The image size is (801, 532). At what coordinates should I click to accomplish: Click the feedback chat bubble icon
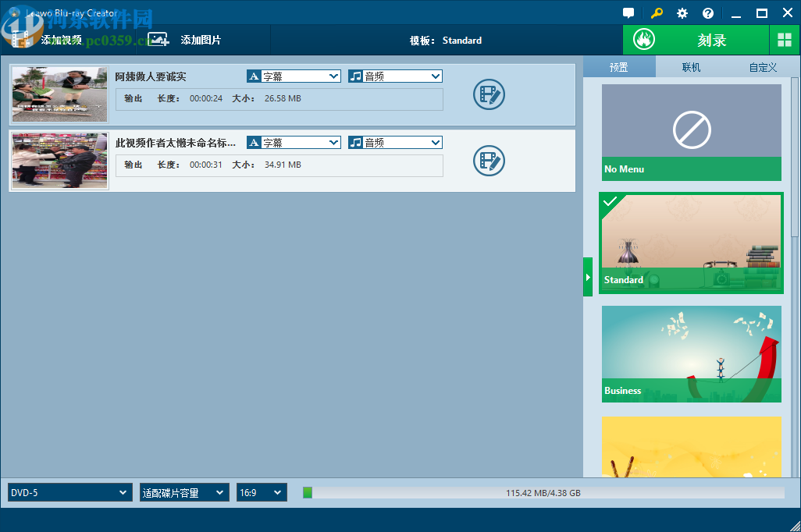pyautogui.click(x=628, y=13)
